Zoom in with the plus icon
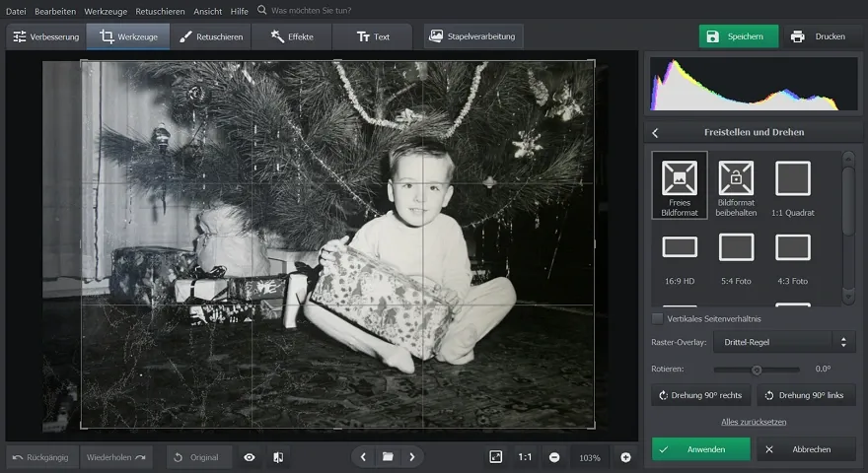 pos(625,457)
